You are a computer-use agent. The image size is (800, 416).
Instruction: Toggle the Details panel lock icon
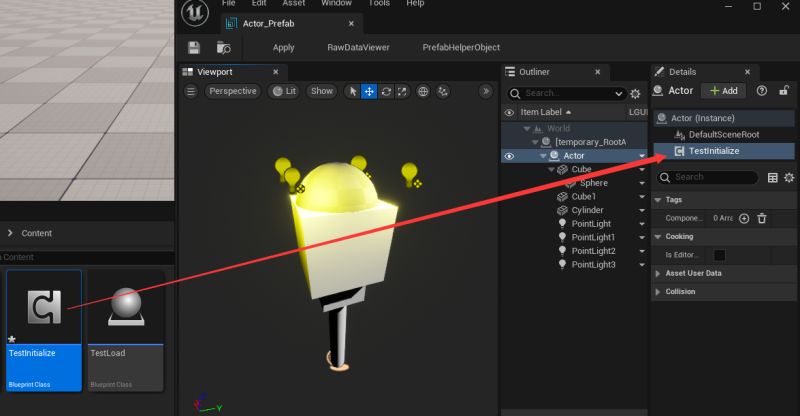tap(784, 91)
